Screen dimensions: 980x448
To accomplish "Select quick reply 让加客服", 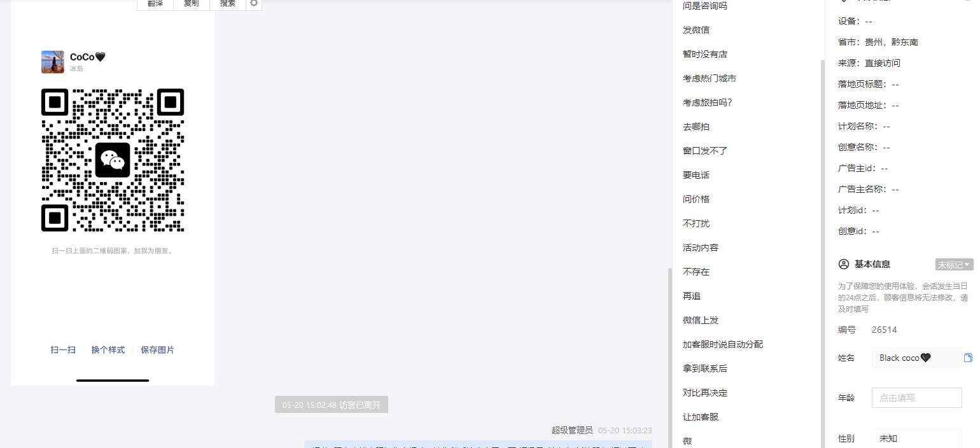I will tap(701, 417).
